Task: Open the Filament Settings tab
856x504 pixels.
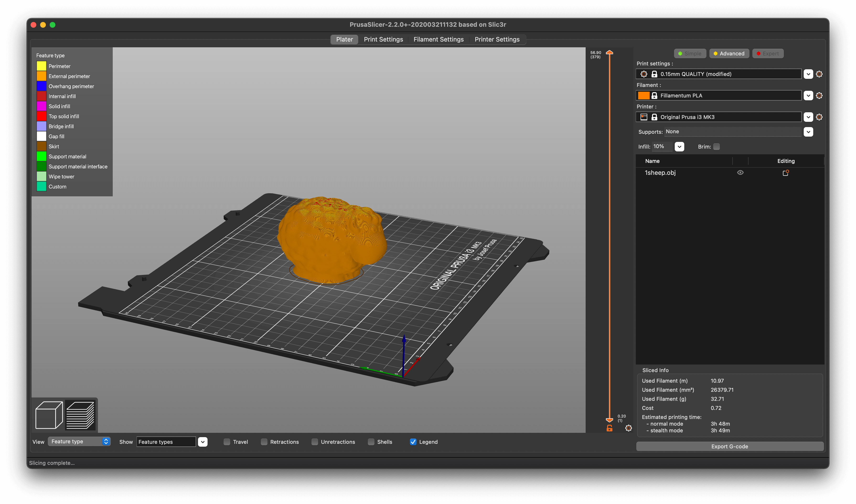Action: [x=438, y=39]
